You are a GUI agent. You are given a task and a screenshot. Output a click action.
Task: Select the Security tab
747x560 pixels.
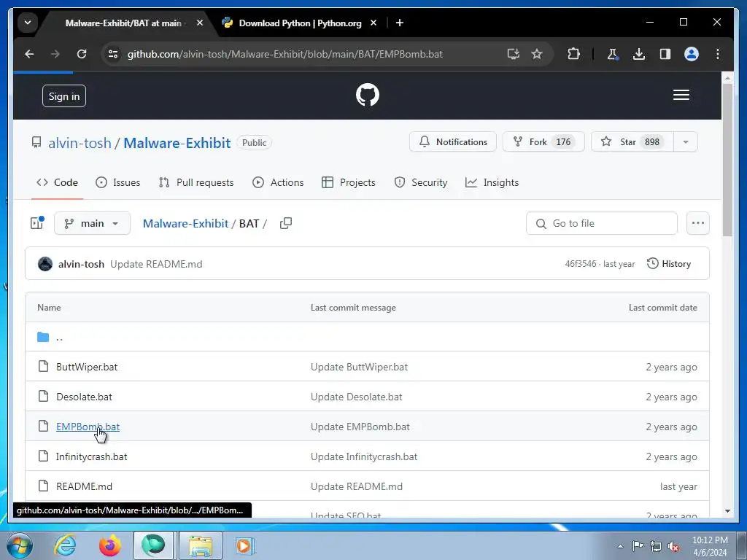tap(421, 182)
